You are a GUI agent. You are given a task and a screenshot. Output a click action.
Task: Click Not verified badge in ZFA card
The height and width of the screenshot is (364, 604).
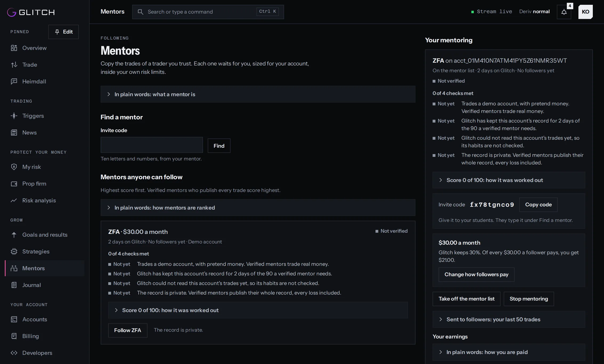(x=391, y=231)
